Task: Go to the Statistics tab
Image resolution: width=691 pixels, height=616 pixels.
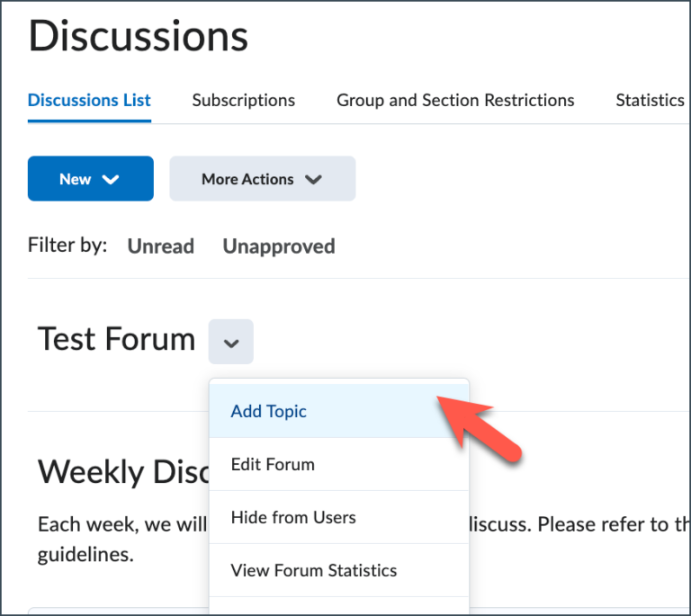Action: [650, 101]
